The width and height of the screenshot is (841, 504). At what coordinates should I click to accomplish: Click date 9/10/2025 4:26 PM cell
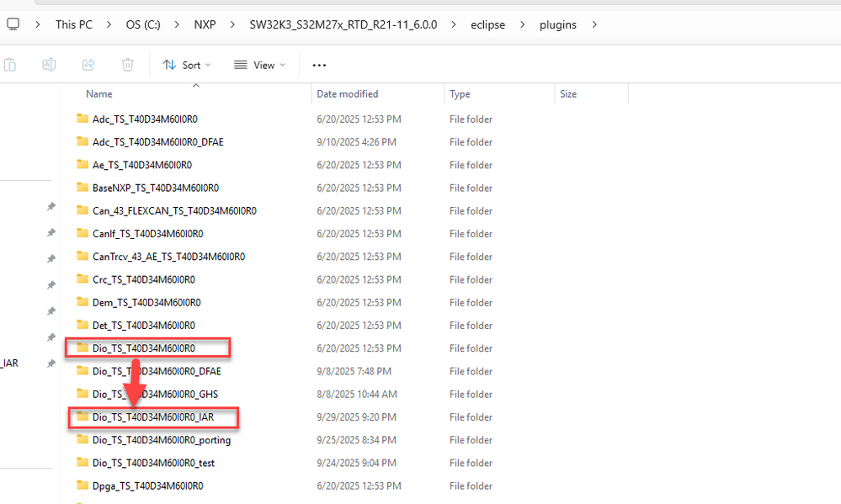pyautogui.click(x=356, y=142)
